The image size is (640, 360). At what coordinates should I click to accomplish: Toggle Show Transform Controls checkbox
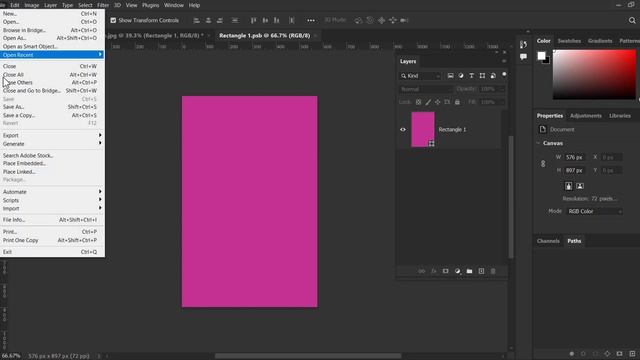pyautogui.click(x=113, y=20)
